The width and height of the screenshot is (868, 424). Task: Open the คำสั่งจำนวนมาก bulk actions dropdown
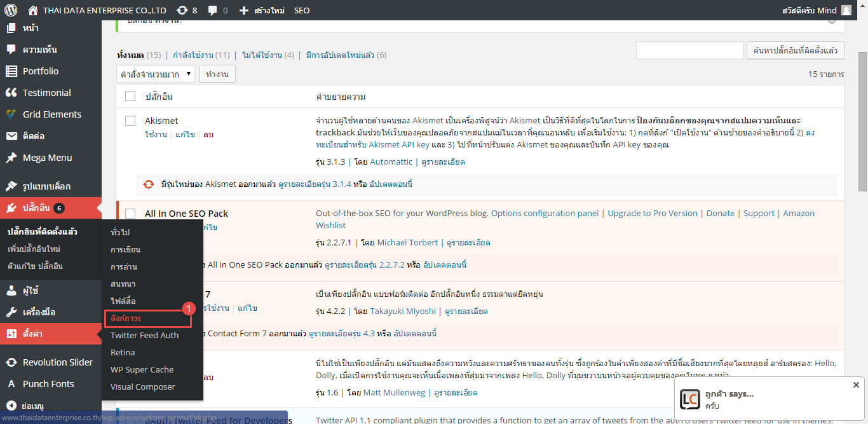tap(156, 74)
